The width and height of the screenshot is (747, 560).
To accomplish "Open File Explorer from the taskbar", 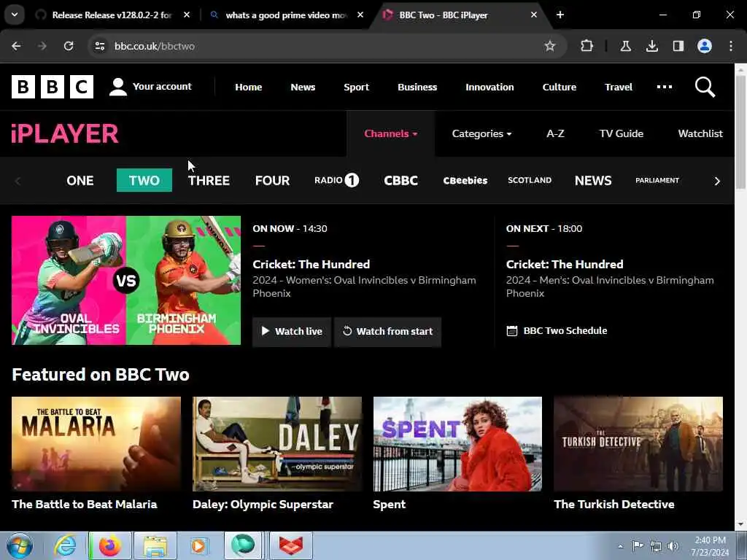I will click(155, 545).
